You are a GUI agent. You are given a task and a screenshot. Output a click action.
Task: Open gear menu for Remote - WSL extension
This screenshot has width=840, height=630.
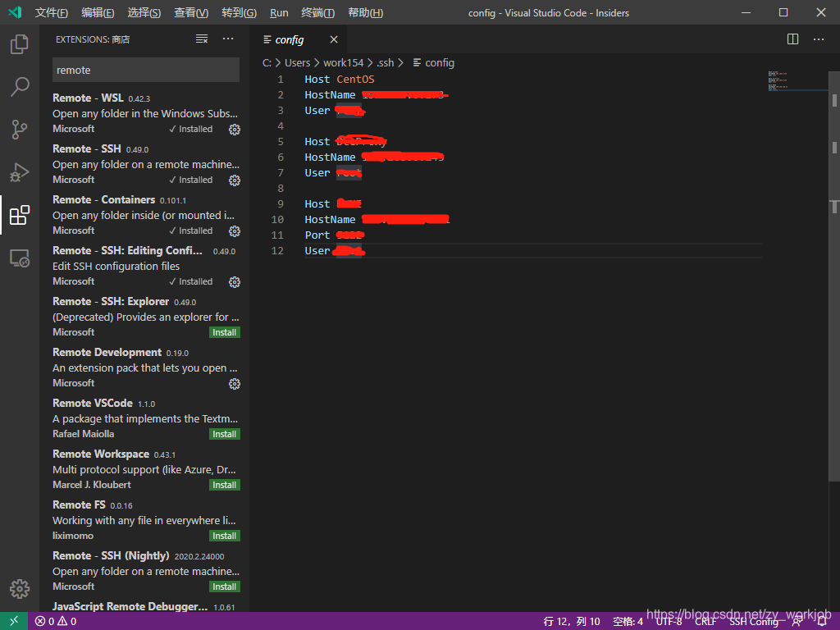coord(234,129)
